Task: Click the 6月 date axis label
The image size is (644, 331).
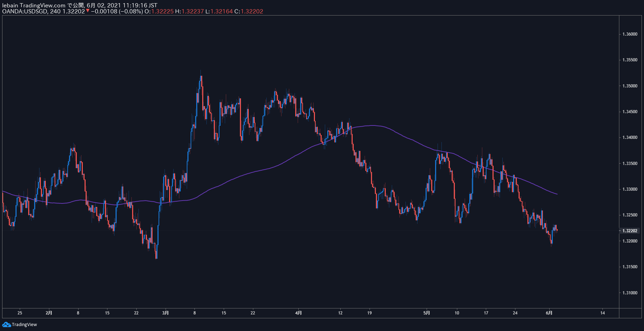Action: pyautogui.click(x=549, y=313)
